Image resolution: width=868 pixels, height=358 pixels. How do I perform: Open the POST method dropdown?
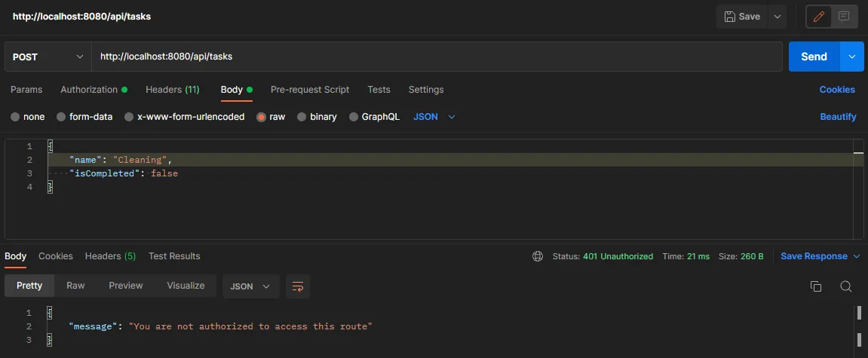click(48, 57)
